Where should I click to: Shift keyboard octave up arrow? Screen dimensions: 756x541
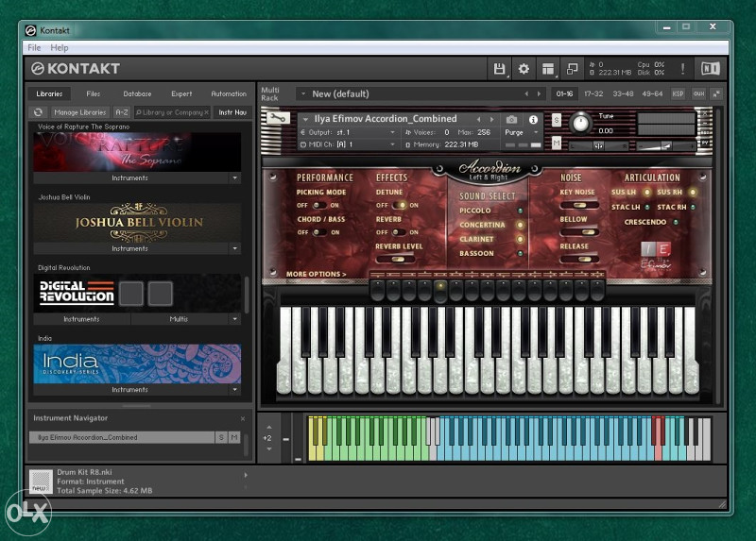[x=269, y=428]
